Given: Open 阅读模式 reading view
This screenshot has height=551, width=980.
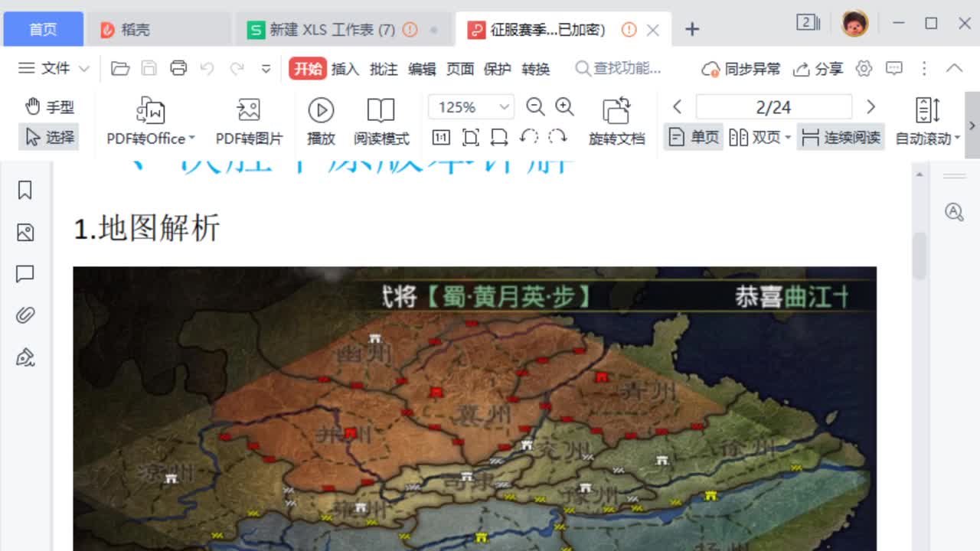Looking at the screenshot, I should coord(381,121).
